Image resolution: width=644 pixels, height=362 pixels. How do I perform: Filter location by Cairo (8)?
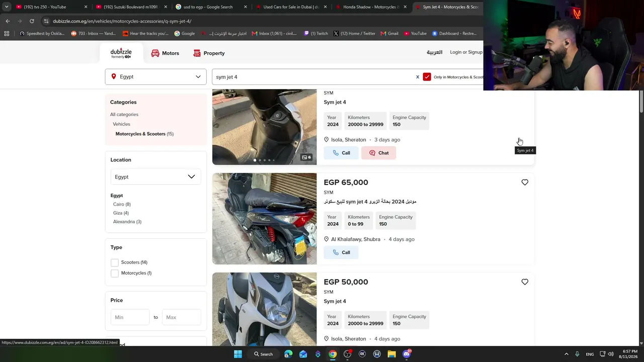(x=122, y=204)
